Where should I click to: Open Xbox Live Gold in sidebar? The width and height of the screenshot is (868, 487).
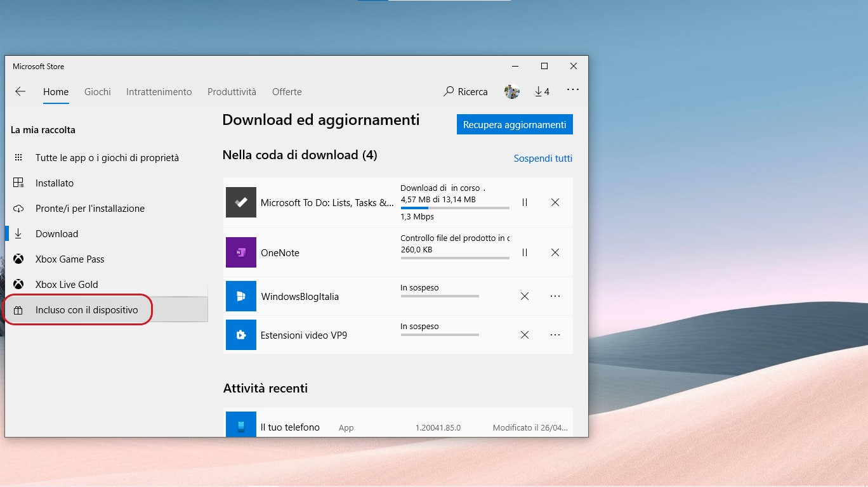click(107, 284)
